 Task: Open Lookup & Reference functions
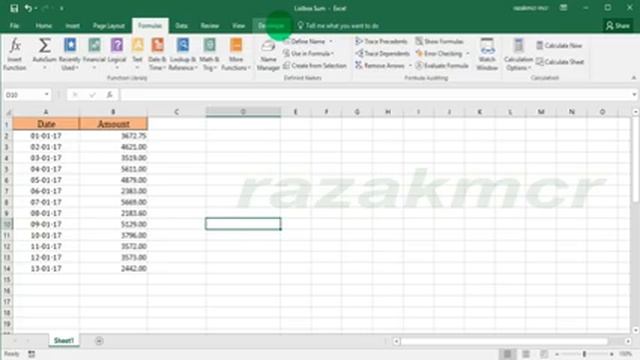click(x=183, y=54)
